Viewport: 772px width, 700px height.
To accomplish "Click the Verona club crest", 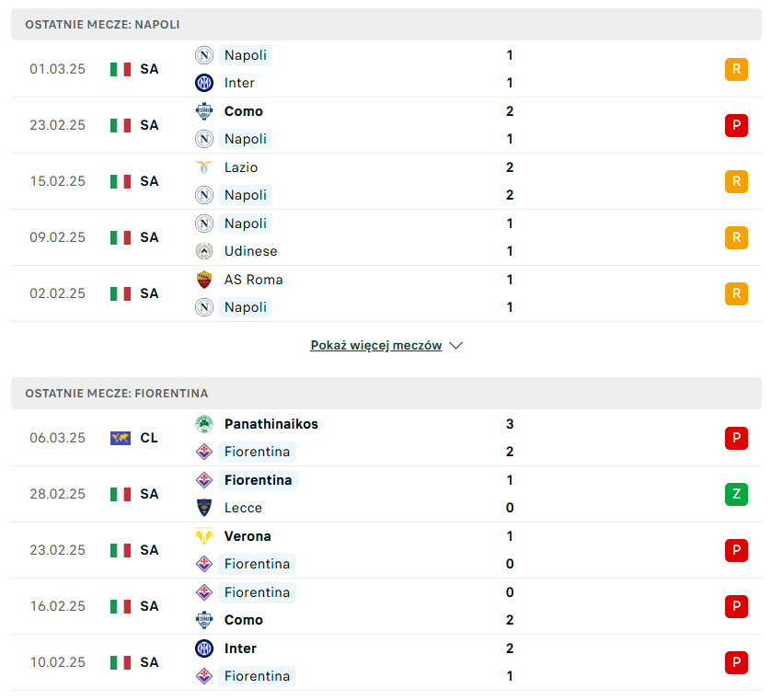I will tap(204, 536).
